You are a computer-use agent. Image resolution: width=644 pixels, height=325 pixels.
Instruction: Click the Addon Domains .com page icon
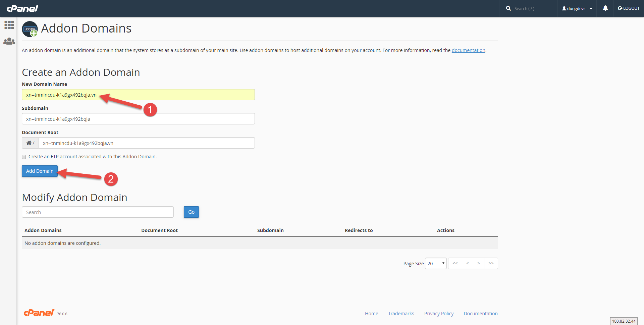[x=30, y=29]
